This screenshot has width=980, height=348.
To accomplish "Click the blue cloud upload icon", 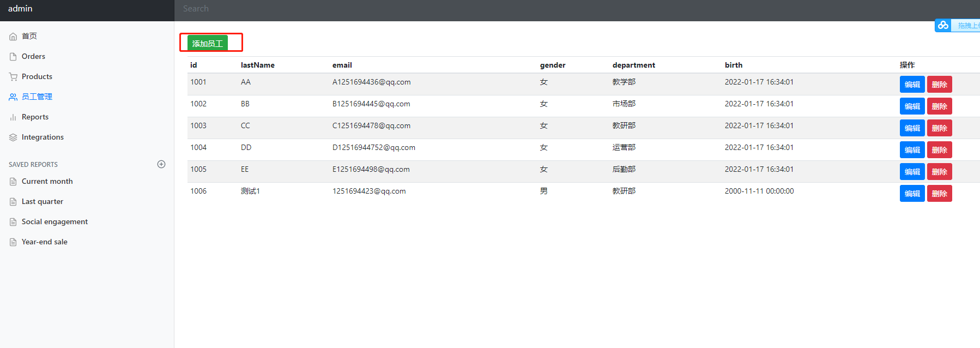I will pyautogui.click(x=943, y=25).
